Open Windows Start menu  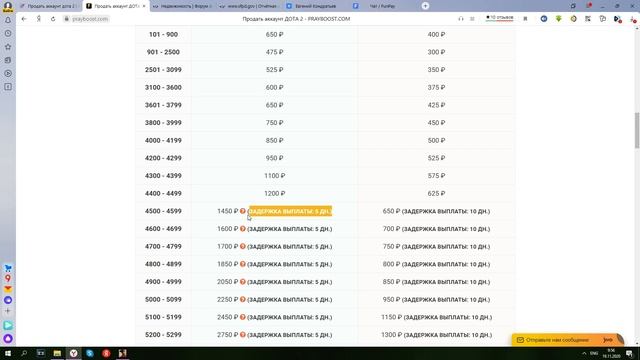[x=8, y=353]
